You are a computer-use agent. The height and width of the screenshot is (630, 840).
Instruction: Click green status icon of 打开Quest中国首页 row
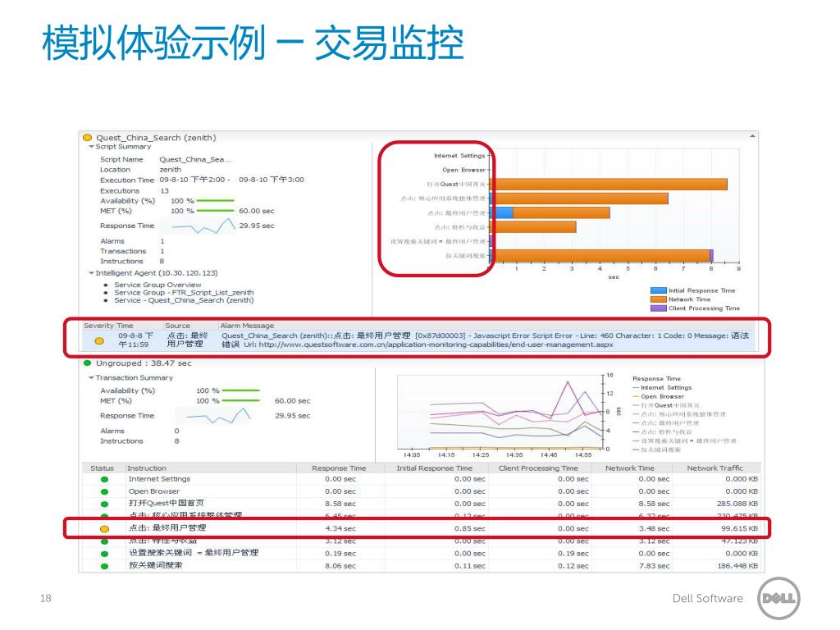104,504
